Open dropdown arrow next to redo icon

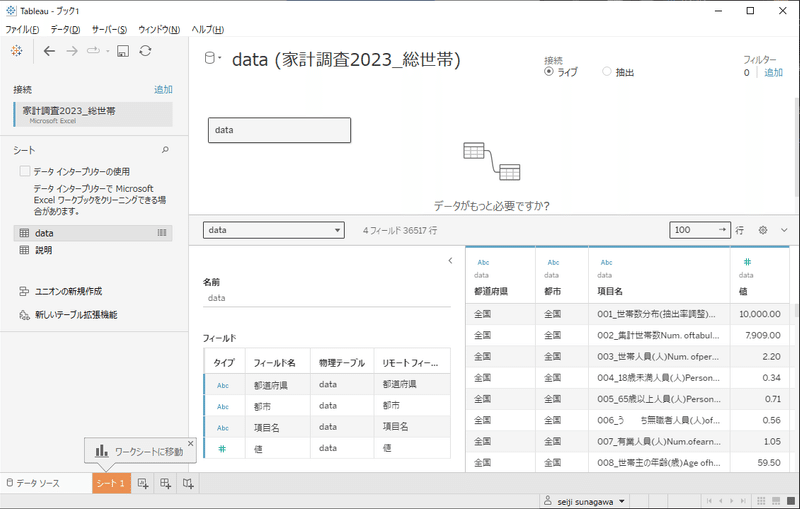[x=108, y=51]
